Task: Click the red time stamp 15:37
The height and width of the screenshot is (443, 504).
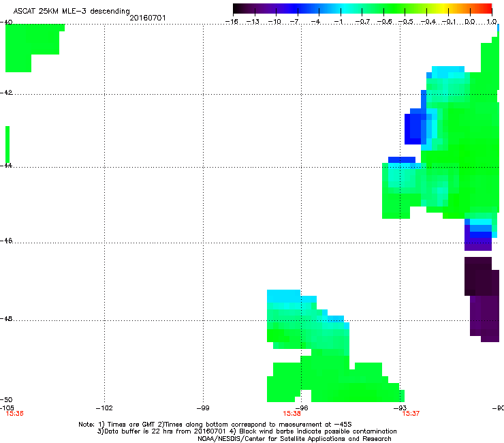Action: pos(411,414)
